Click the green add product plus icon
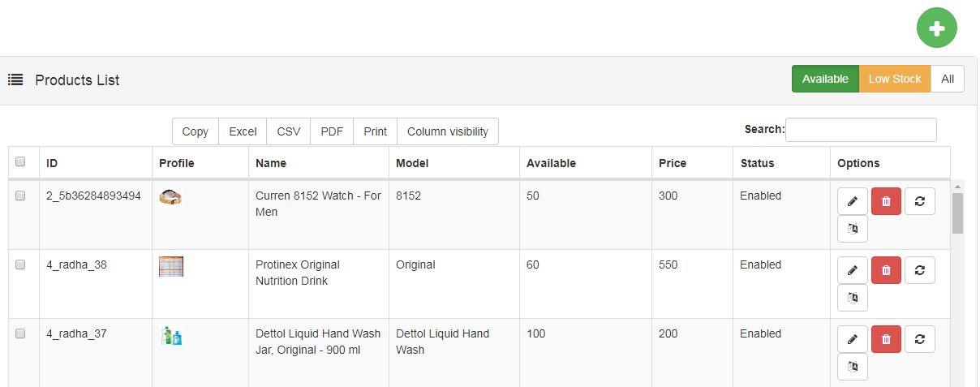 937,28
